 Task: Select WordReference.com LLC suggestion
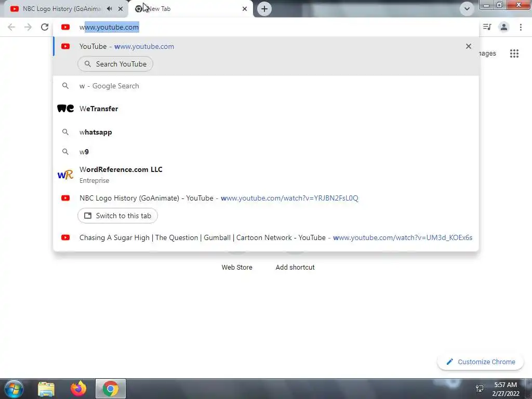pos(266,175)
